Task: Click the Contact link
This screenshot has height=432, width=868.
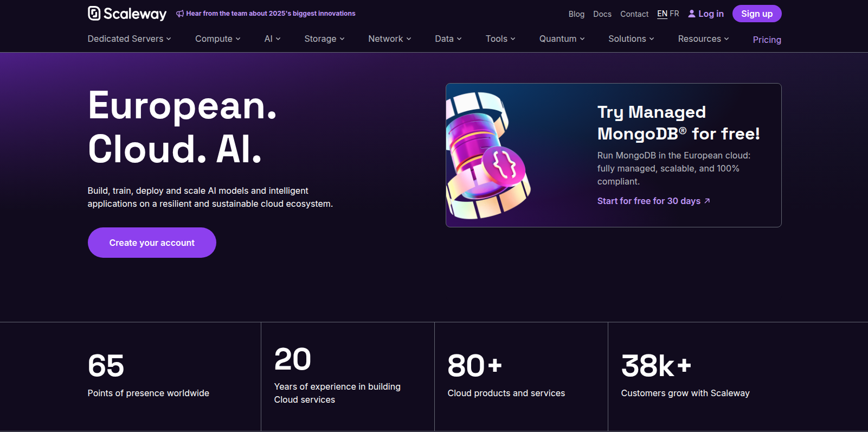Action: (634, 14)
